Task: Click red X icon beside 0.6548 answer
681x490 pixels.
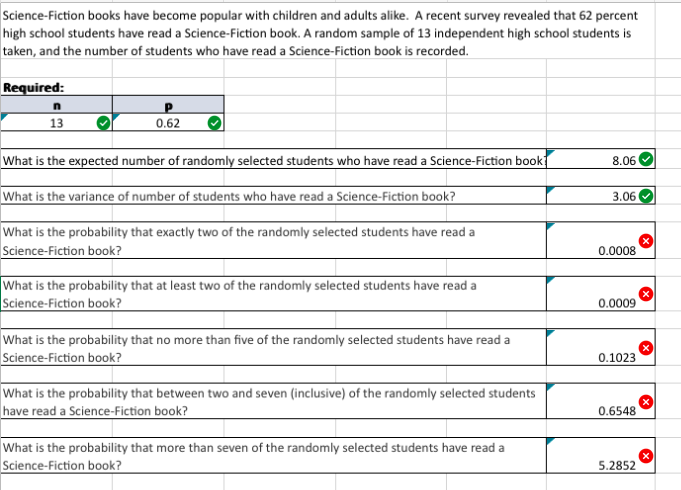Action: (x=646, y=402)
